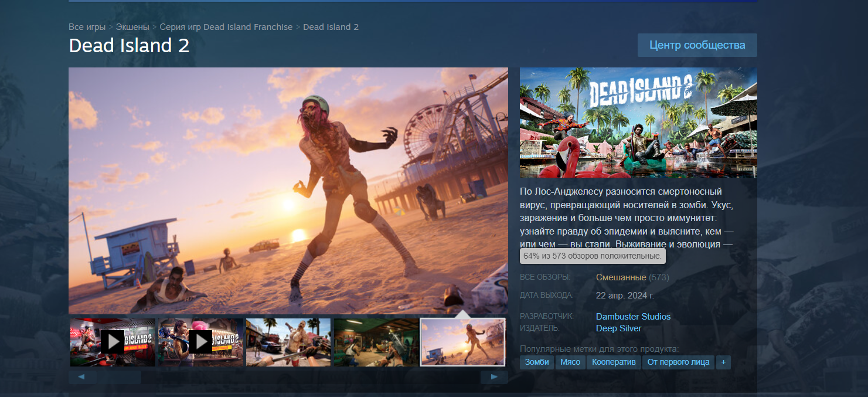Select the Кооператив tag
868x397 pixels.
point(614,362)
